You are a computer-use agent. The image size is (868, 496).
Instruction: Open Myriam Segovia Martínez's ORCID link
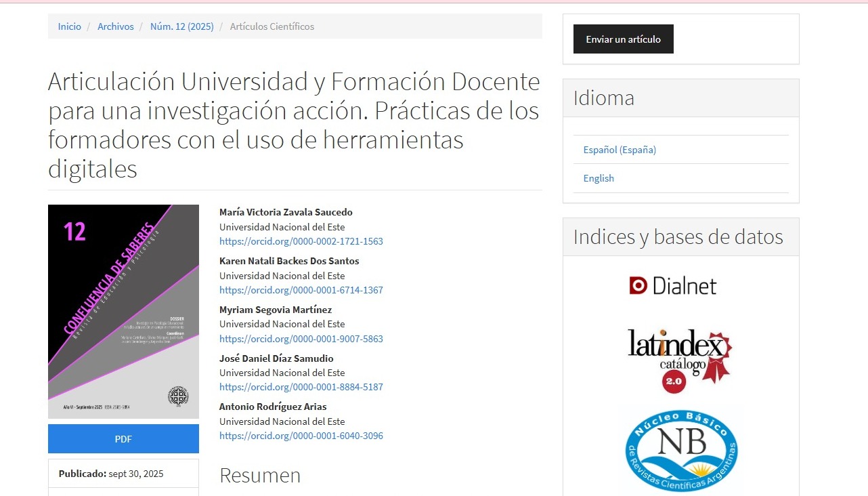[301, 339]
